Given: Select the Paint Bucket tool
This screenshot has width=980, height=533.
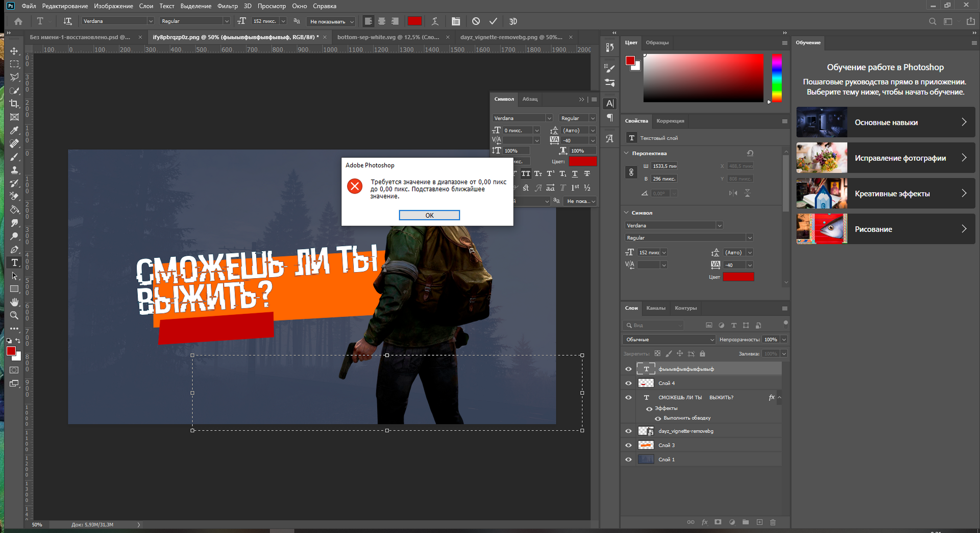Looking at the screenshot, I should (14, 210).
